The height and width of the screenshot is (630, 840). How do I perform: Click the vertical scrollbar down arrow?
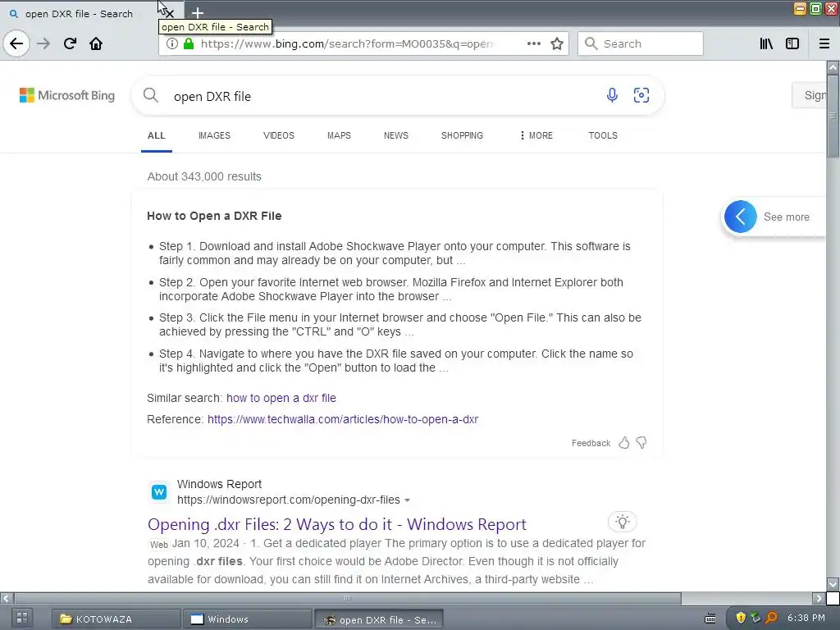(x=833, y=583)
